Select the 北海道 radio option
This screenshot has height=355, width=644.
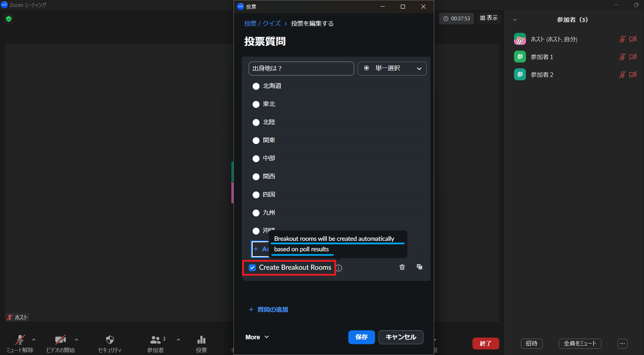point(256,86)
